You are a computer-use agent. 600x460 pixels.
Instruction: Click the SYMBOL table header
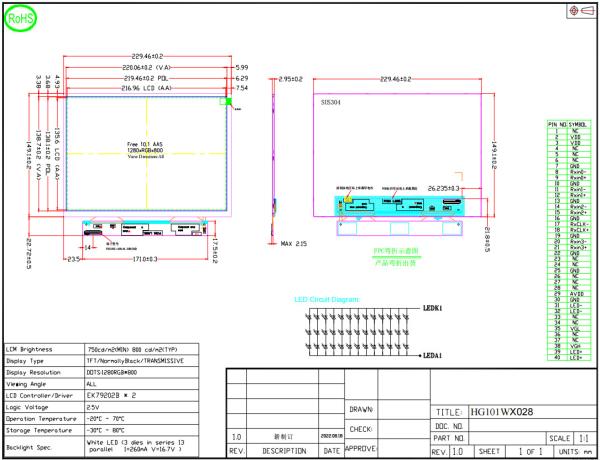click(578, 125)
